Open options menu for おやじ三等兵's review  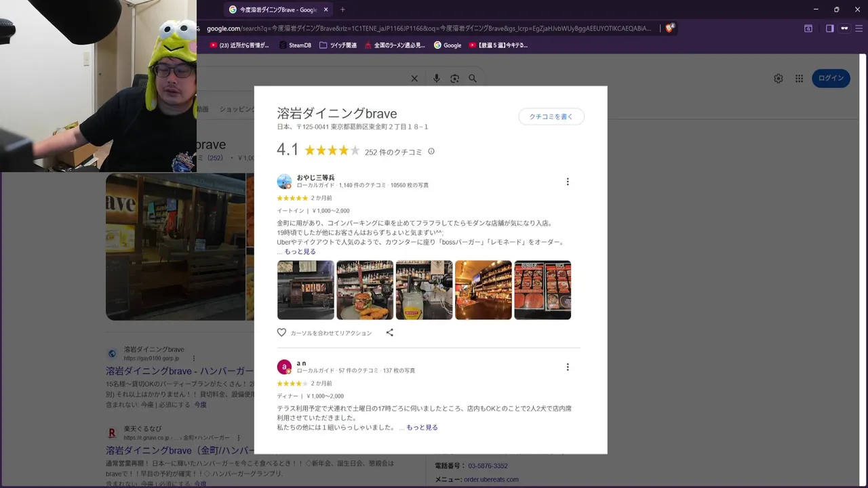click(568, 182)
